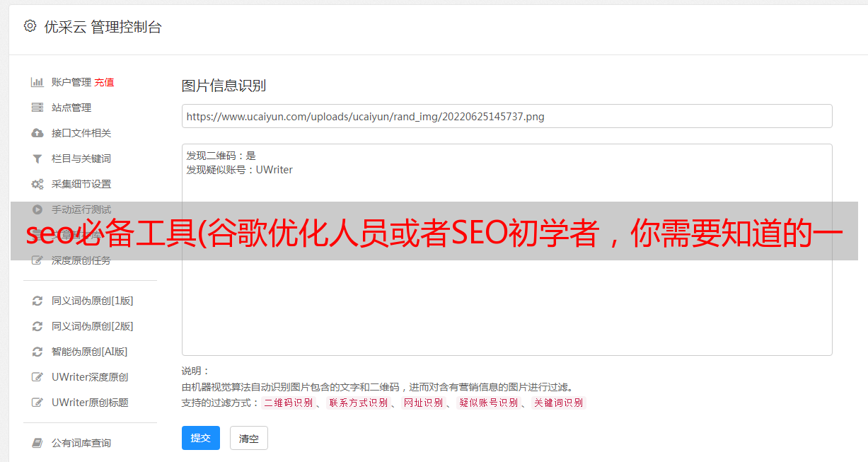
Task: Click the 疑似账号识别 tag
Action: [x=488, y=403]
